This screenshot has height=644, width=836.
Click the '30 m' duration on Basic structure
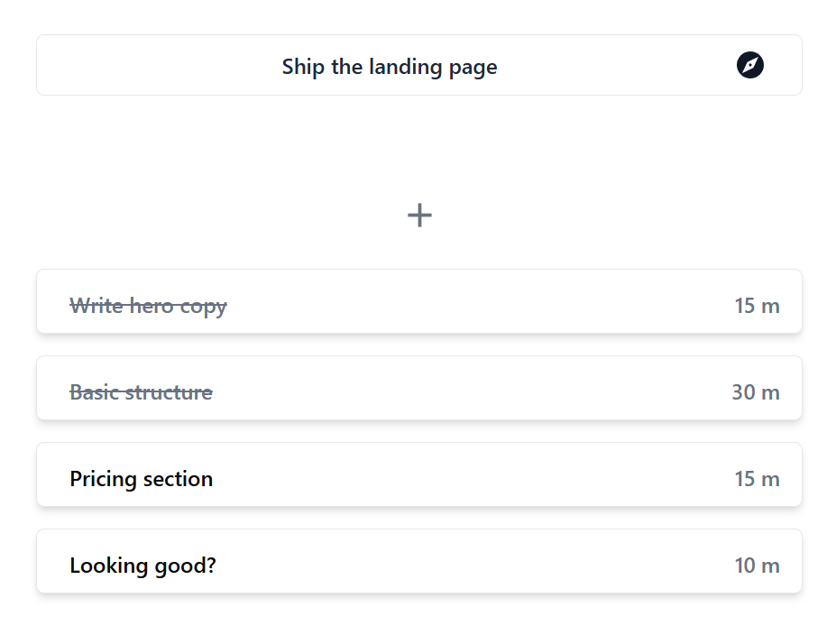756,391
